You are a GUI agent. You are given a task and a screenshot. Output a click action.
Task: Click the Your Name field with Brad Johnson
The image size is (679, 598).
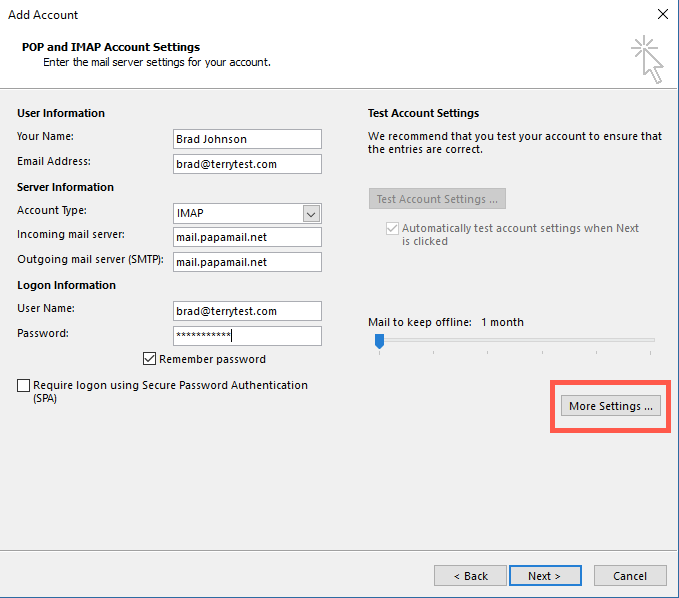[x=247, y=139]
